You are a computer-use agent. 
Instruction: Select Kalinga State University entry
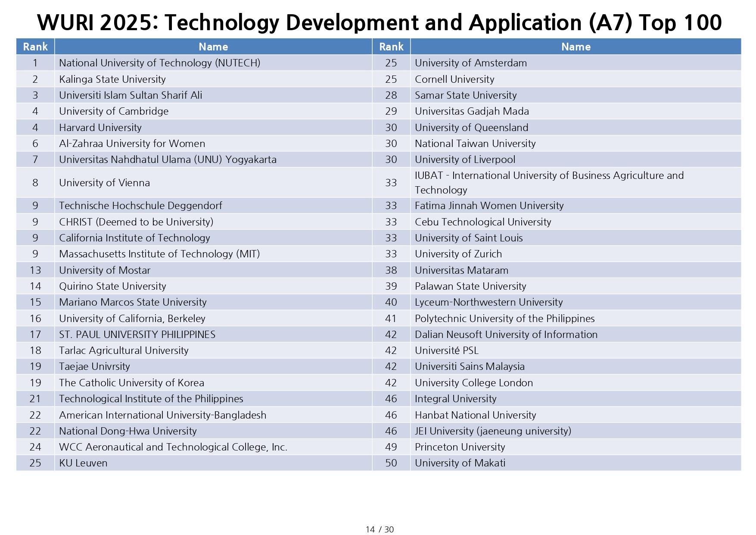[112, 79]
